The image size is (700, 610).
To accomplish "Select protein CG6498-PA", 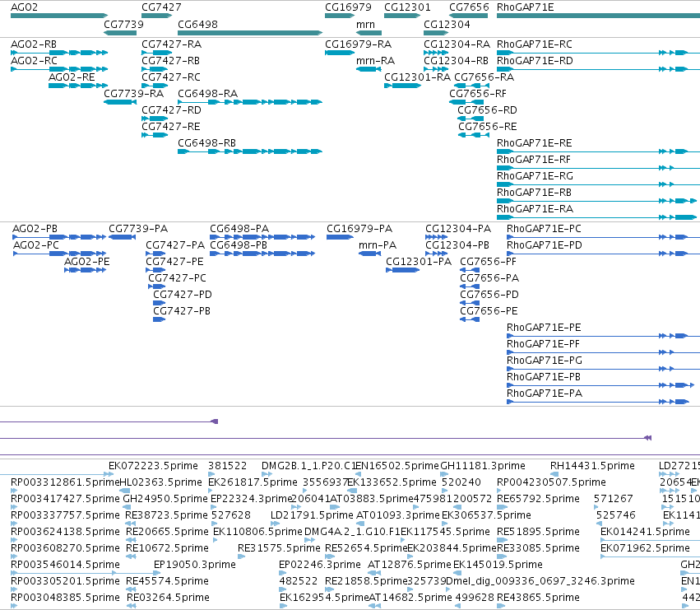I will tap(239, 229).
